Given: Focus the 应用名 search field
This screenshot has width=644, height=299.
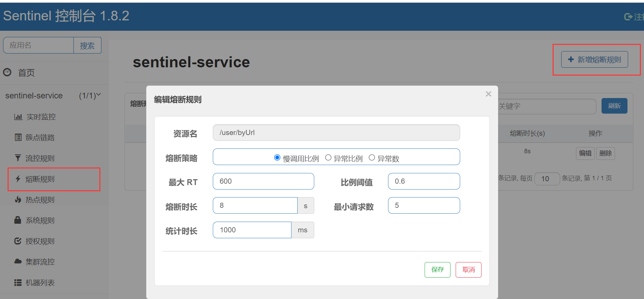Looking at the screenshot, I should click(39, 45).
